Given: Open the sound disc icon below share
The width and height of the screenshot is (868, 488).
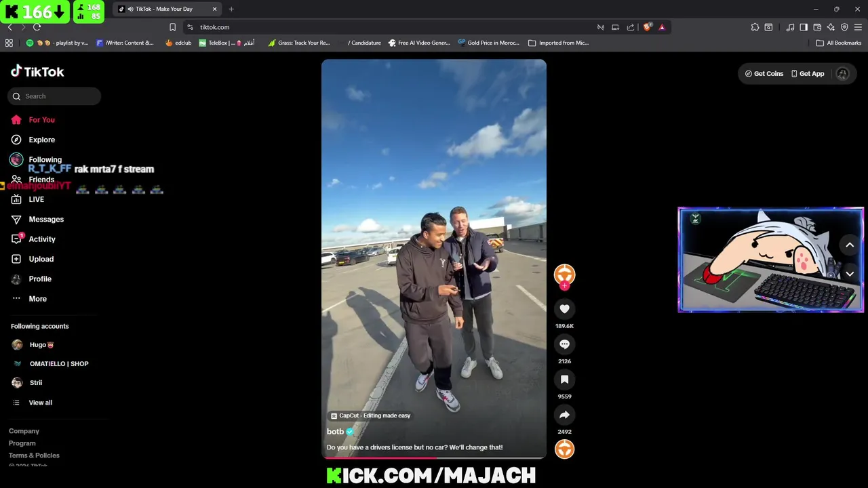Looking at the screenshot, I should tap(564, 449).
